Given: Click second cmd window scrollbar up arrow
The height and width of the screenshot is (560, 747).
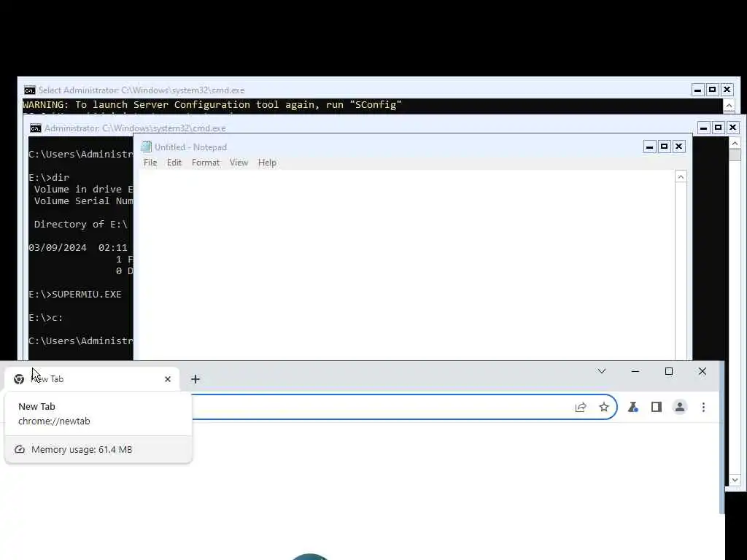Looking at the screenshot, I should [x=735, y=143].
